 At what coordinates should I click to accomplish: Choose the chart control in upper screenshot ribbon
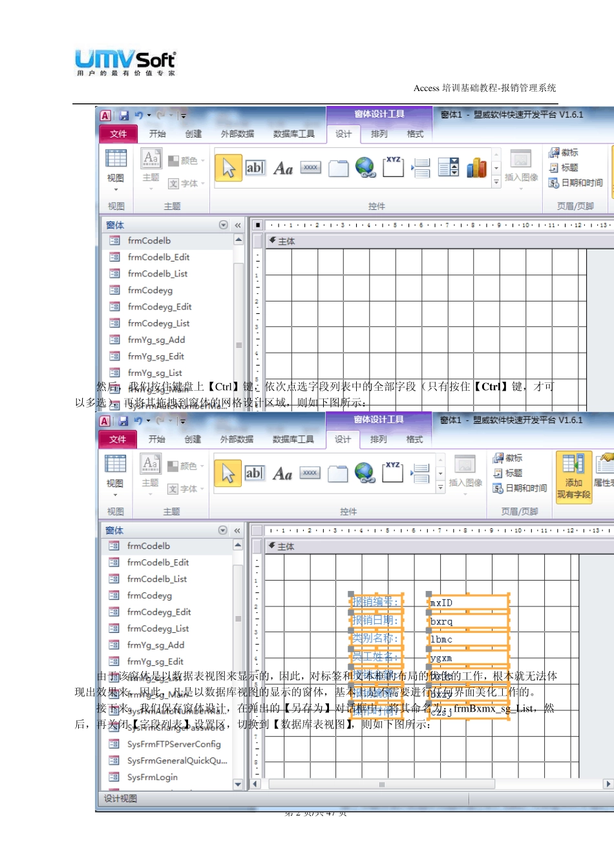point(476,167)
